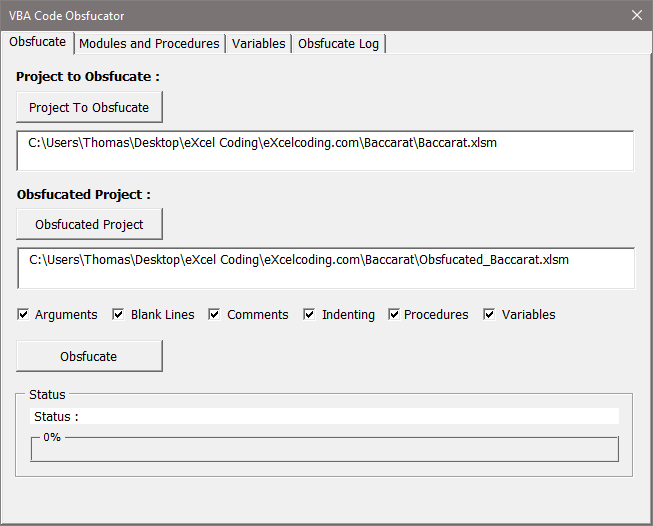Click the Obsfucated Project button
Screen dimensions: 653x526
(x=89, y=224)
